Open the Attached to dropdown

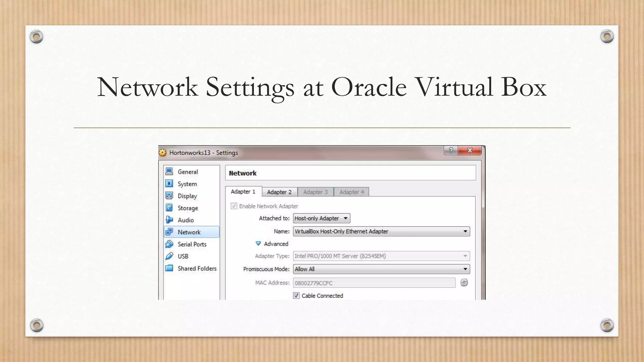pos(321,218)
